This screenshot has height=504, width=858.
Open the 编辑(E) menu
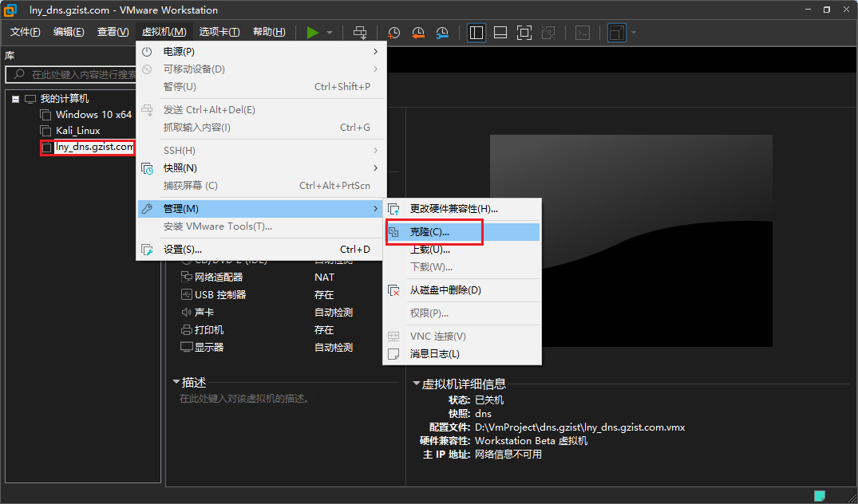[69, 32]
